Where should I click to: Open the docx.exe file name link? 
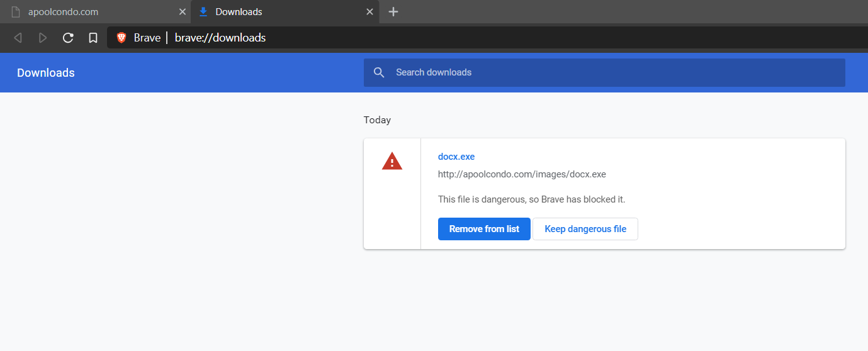[x=456, y=157]
